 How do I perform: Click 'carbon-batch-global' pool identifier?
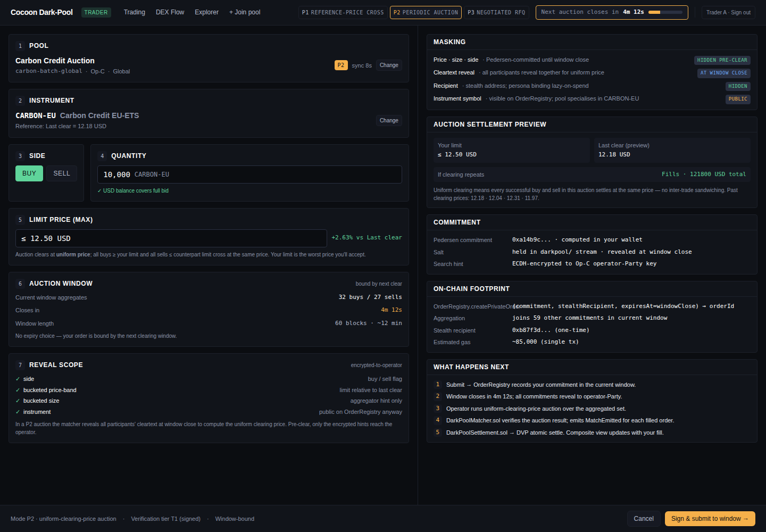tap(49, 71)
